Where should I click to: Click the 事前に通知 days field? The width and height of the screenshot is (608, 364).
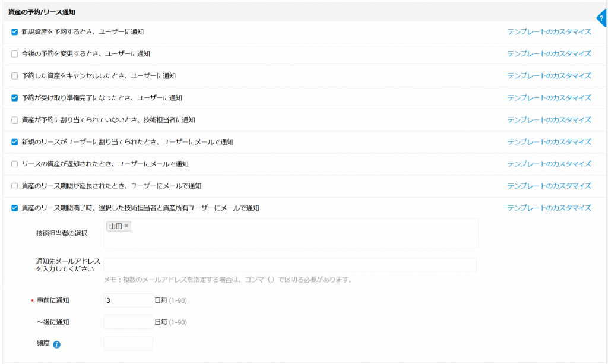point(128,300)
